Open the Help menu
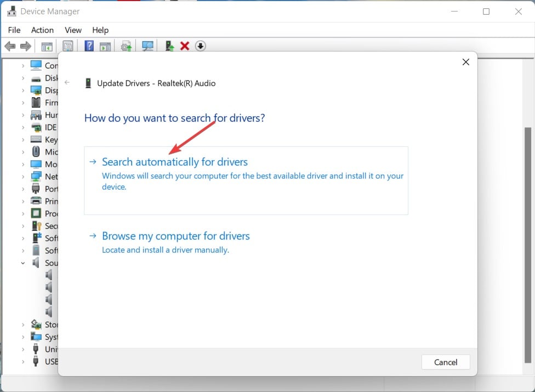The width and height of the screenshot is (535, 392). tap(100, 30)
